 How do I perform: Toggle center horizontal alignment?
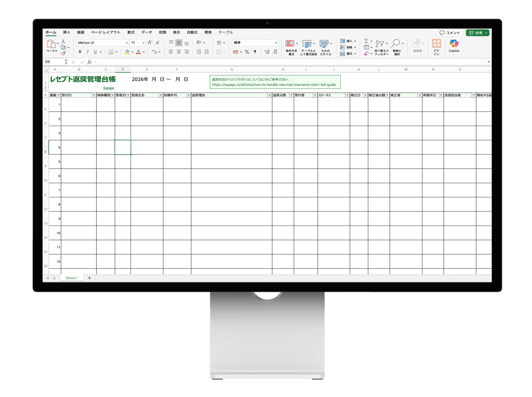(179, 52)
